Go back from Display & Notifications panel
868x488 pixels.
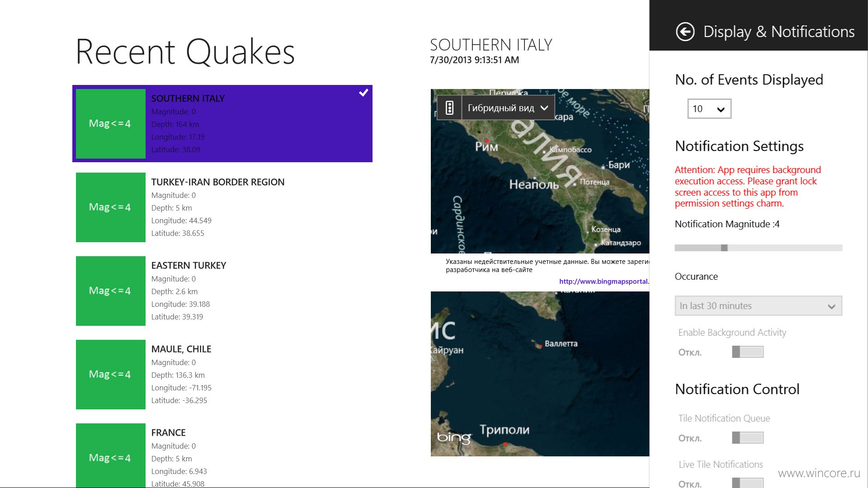tap(685, 32)
